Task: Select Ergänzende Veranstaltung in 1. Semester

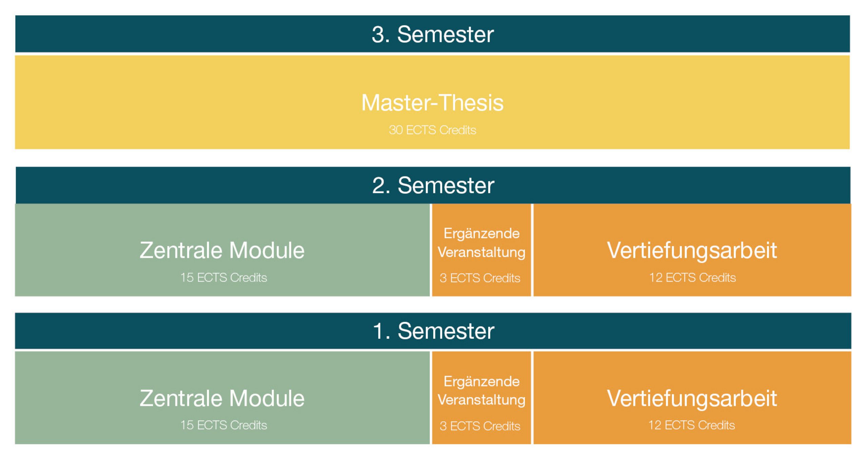Action: [481, 390]
